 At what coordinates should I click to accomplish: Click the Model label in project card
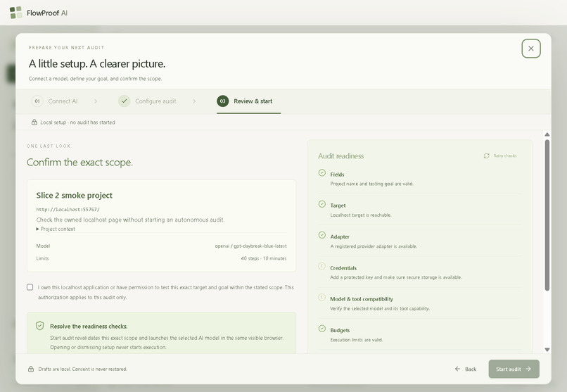(x=43, y=246)
